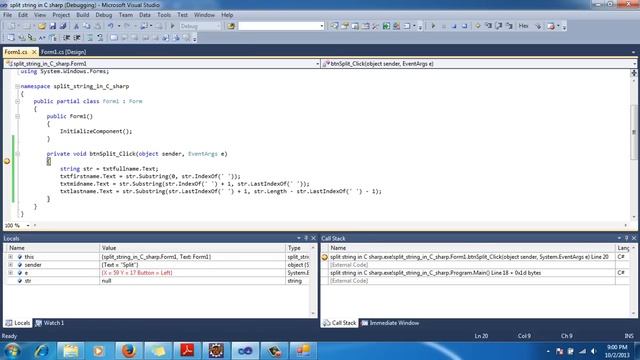
Task: Click the Stop Debugging square icon
Action: [454, 26]
